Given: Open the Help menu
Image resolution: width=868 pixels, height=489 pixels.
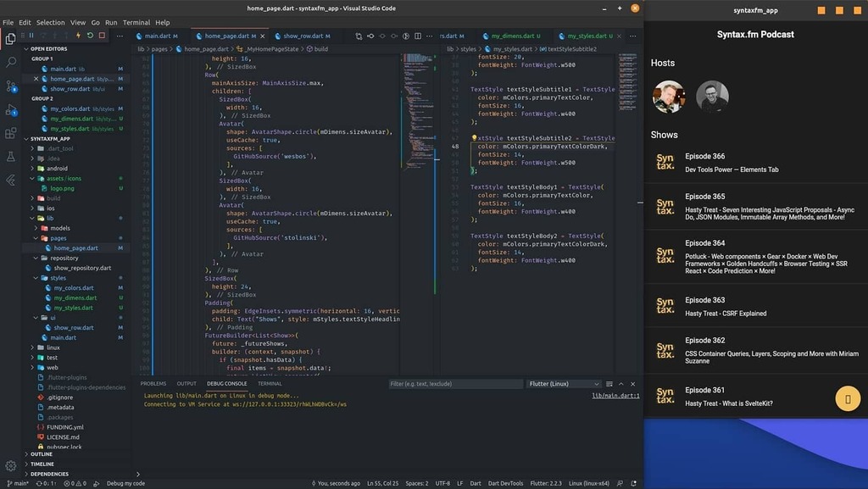Looking at the screenshot, I should pos(162,23).
